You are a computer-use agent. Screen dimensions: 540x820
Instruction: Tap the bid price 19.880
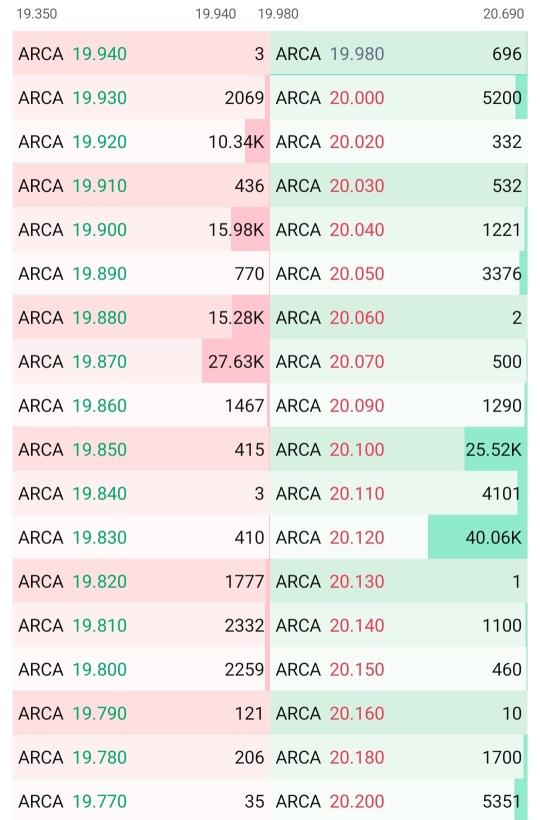point(99,317)
